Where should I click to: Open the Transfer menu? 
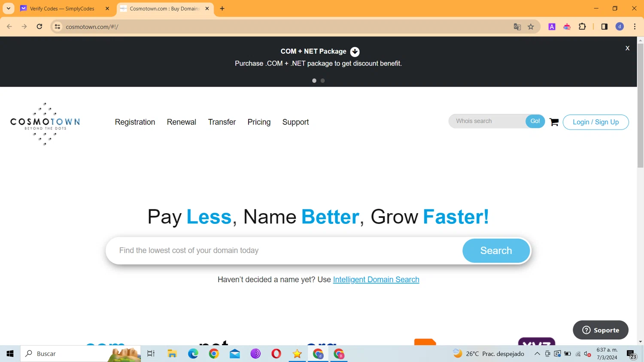222,122
